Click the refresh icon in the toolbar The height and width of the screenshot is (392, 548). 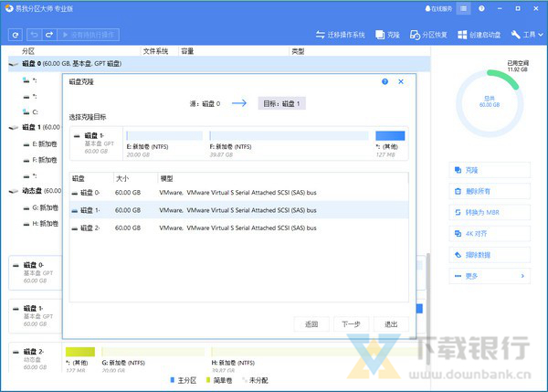[x=16, y=35]
